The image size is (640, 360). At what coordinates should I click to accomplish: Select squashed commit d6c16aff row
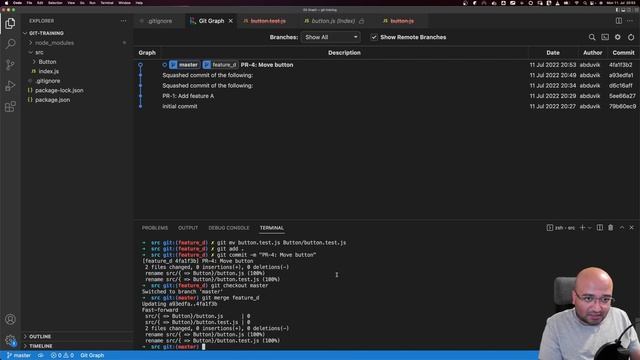click(387, 86)
